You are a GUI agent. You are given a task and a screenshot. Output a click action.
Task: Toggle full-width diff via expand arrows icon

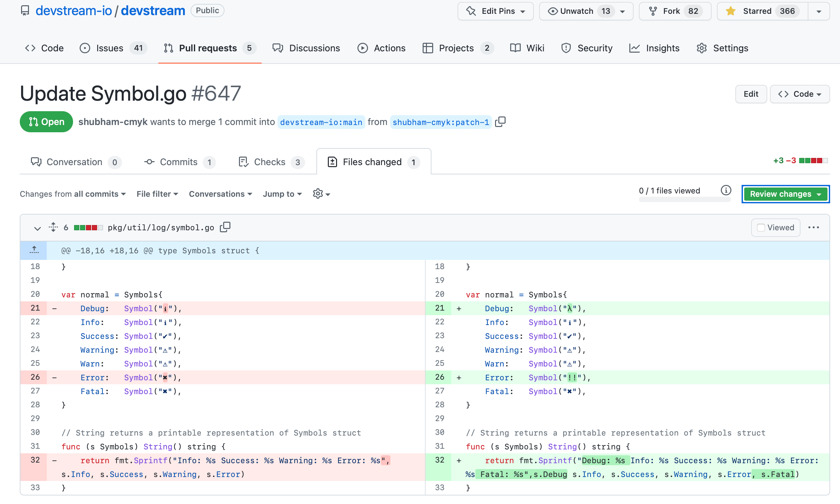pyautogui.click(x=53, y=227)
